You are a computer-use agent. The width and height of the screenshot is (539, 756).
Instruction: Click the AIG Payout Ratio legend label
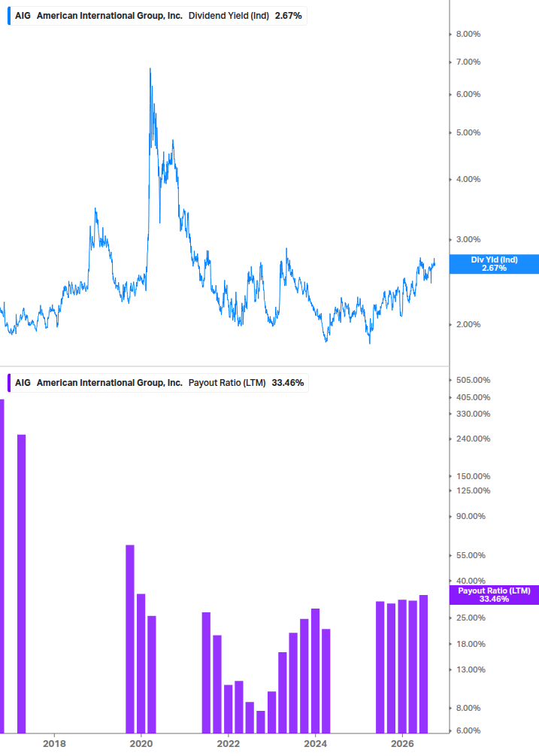(159, 383)
